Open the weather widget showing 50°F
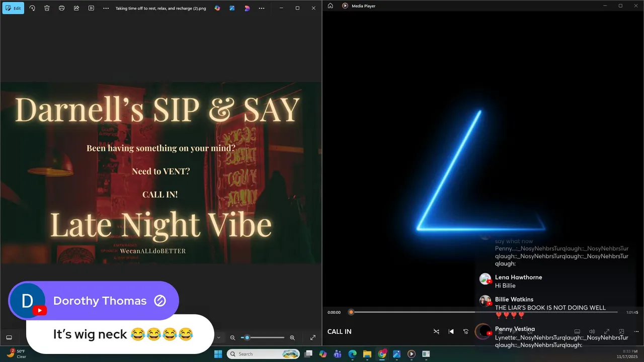644x362 pixels. point(16,354)
